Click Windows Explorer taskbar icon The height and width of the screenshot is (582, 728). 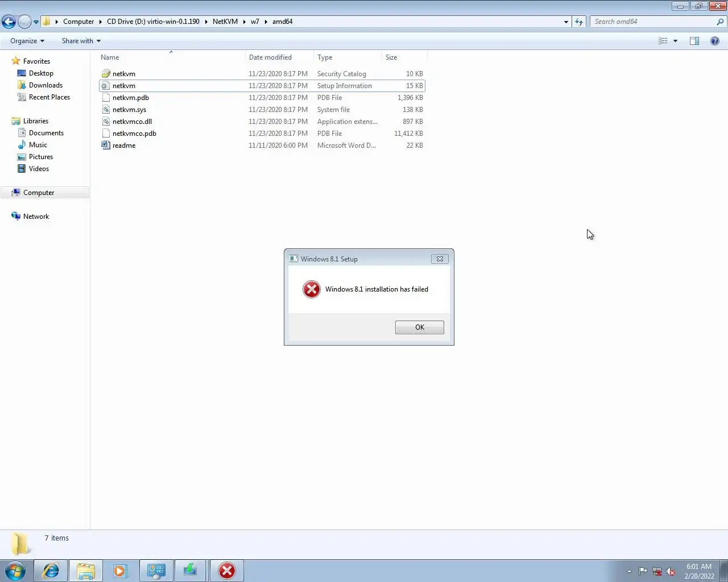(86, 571)
